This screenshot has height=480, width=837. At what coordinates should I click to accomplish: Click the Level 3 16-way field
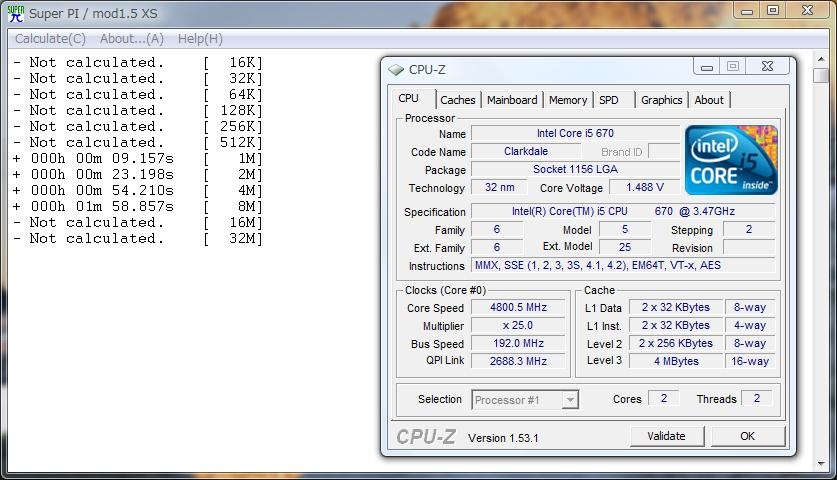click(749, 361)
